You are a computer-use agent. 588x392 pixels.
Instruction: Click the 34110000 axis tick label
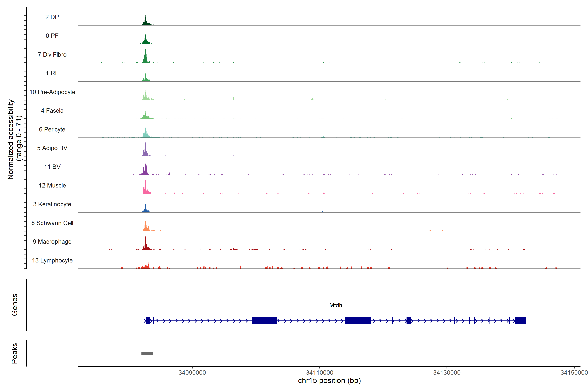319,373
